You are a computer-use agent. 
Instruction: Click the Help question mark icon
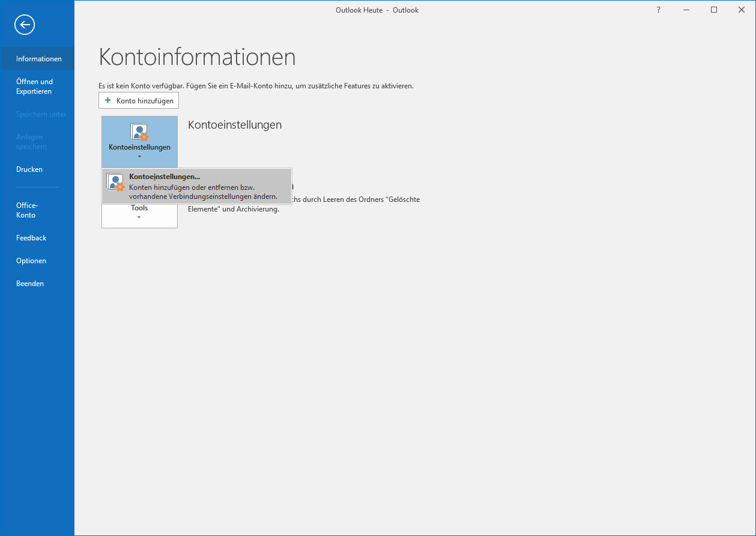659,10
